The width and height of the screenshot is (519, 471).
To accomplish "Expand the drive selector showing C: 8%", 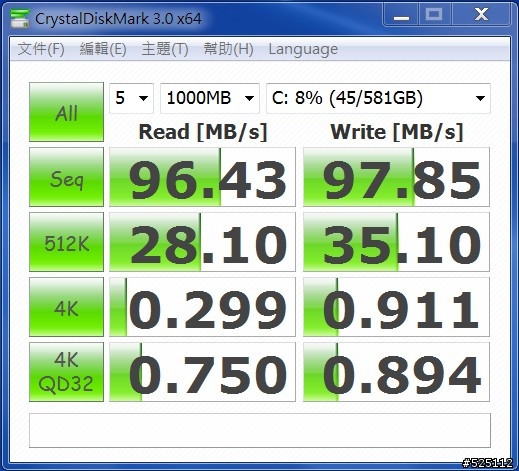I will (378, 98).
